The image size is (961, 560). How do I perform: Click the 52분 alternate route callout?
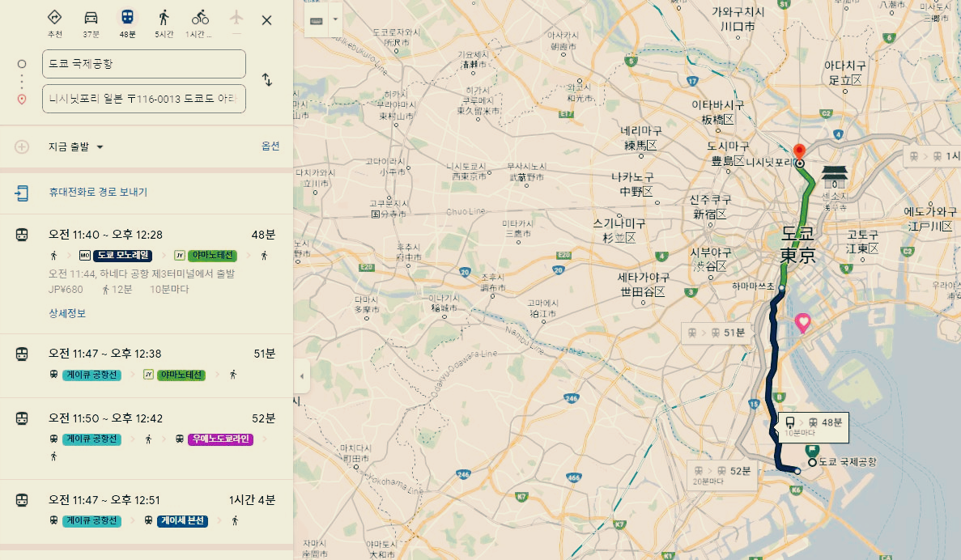722,475
